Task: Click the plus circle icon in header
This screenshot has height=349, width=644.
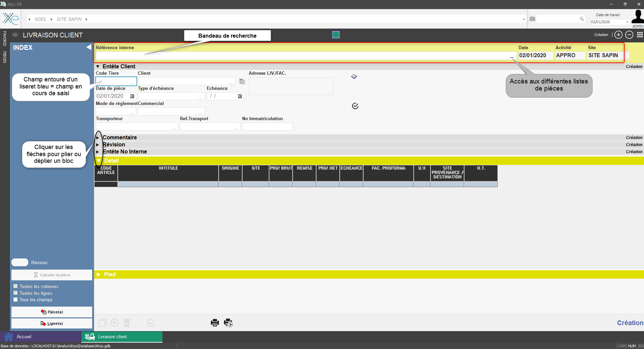Action: click(x=618, y=35)
